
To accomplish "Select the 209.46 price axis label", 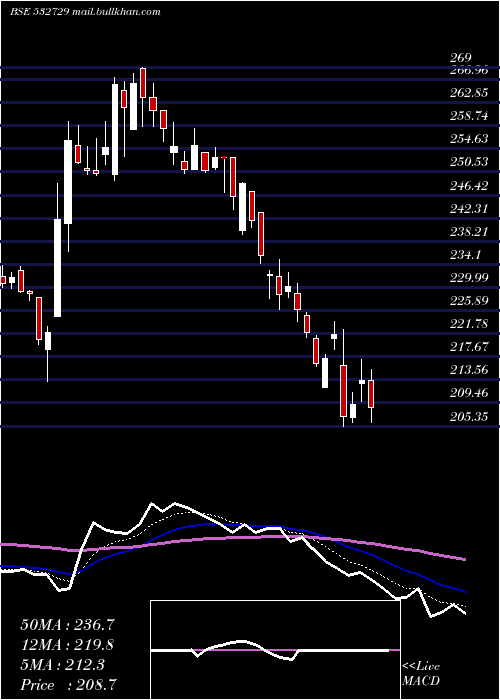I will point(469,393).
